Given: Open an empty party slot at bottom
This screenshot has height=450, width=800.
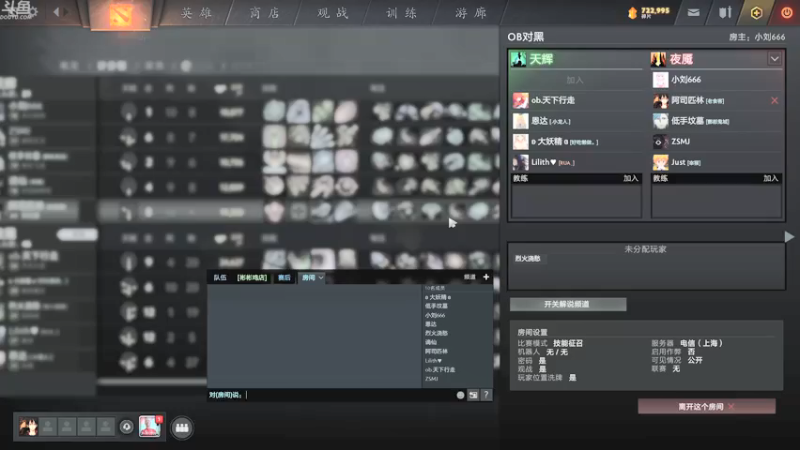Looking at the screenshot, I should 48,427.
